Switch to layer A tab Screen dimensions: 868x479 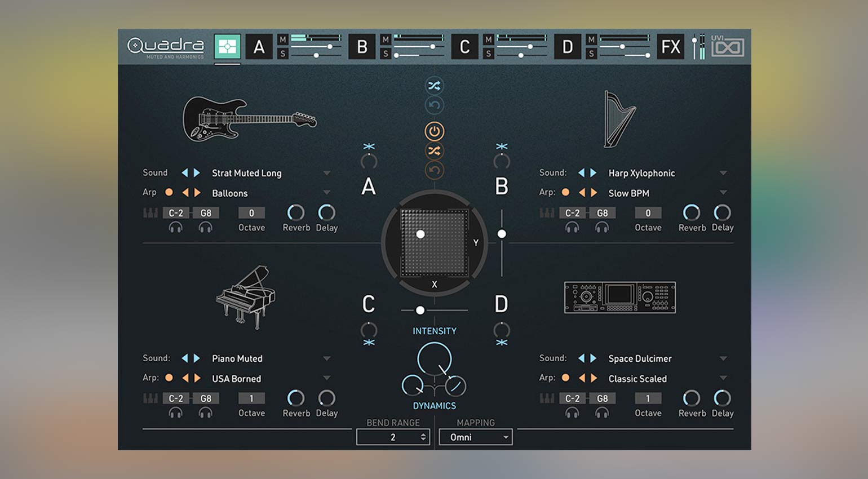259,47
